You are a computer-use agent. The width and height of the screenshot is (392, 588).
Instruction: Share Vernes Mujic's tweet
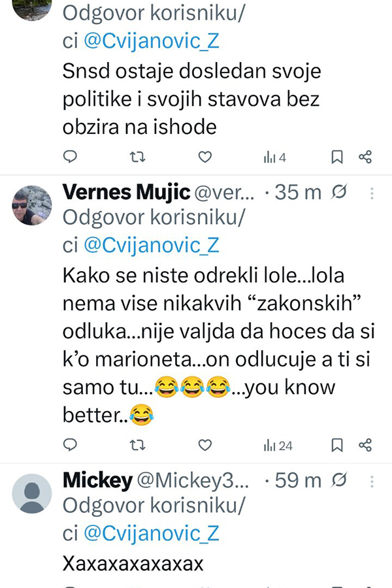[365, 446]
